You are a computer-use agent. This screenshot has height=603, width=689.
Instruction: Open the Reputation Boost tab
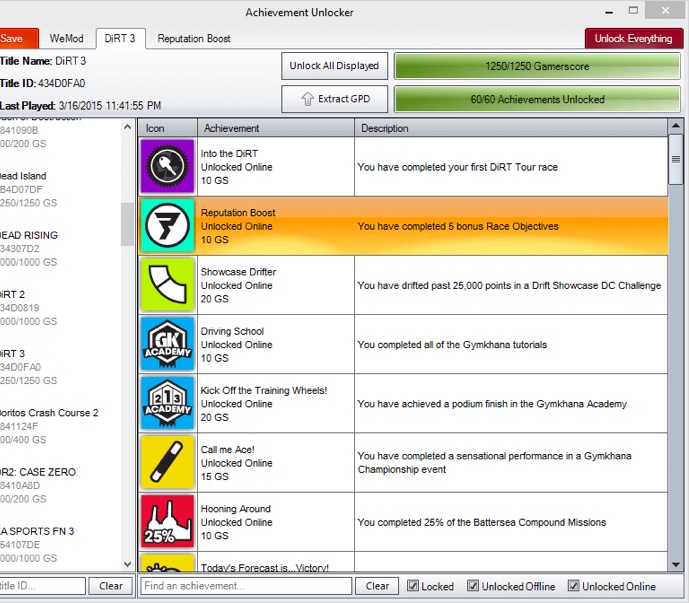pos(194,39)
